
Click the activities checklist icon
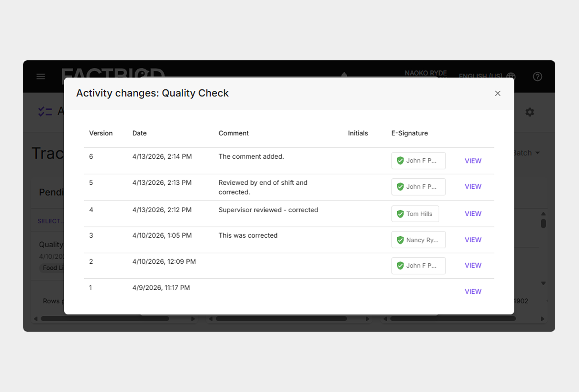[x=45, y=112]
